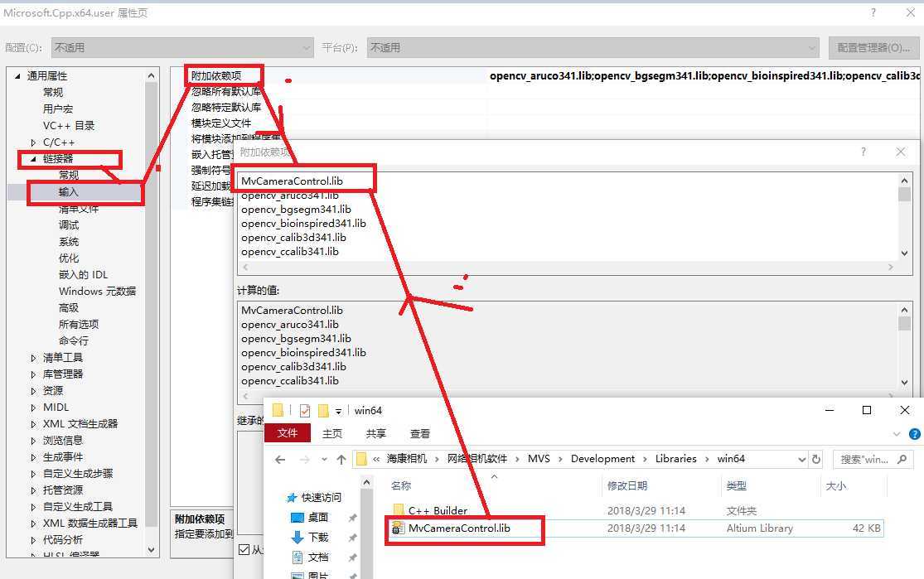Click navigation pane scrollbar up arrow in Explorer
Image resolution: width=924 pixels, height=579 pixels.
[x=366, y=483]
